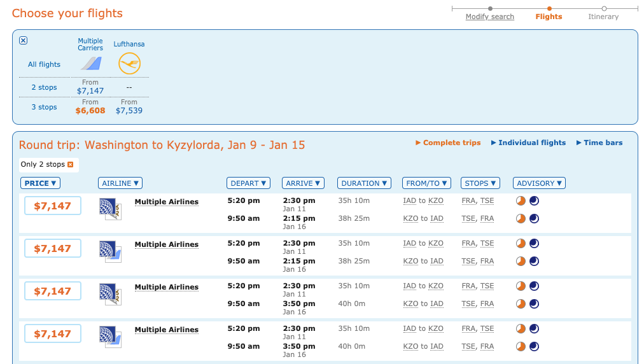Filter by 3 stops row label

pyautogui.click(x=44, y=107)
